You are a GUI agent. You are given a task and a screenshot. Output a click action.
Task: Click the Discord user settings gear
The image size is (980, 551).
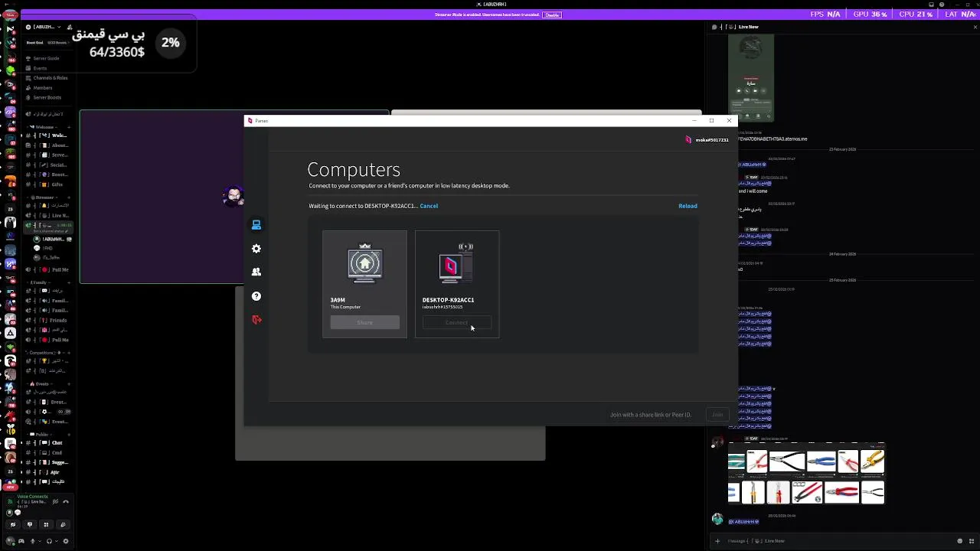(x=65, y=542)
